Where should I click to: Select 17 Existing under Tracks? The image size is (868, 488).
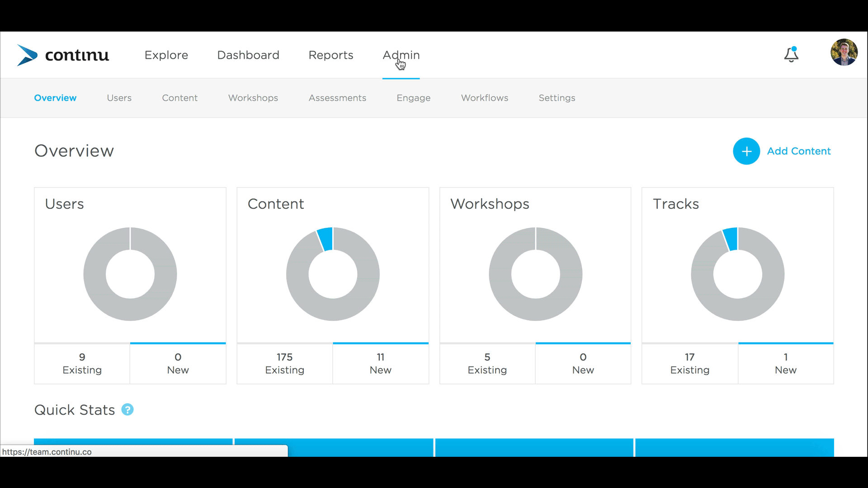[x=690, y=364]
